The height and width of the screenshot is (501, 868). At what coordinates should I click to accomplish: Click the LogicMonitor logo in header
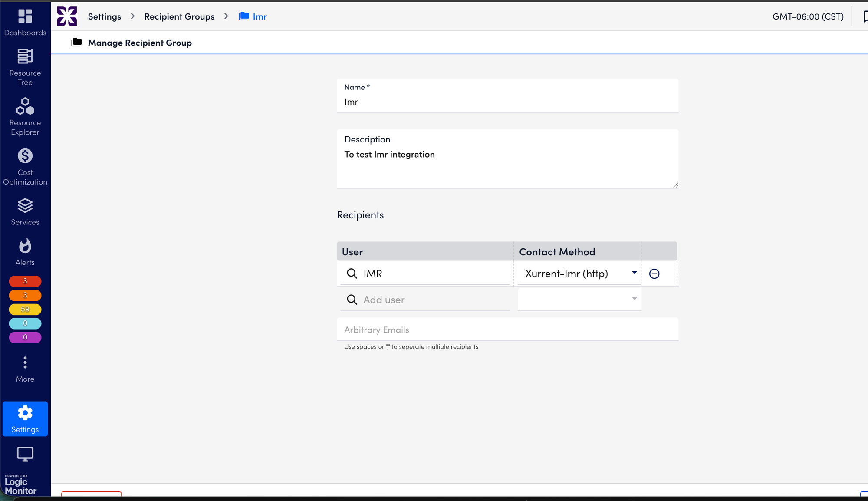click(x=67, y=16)
